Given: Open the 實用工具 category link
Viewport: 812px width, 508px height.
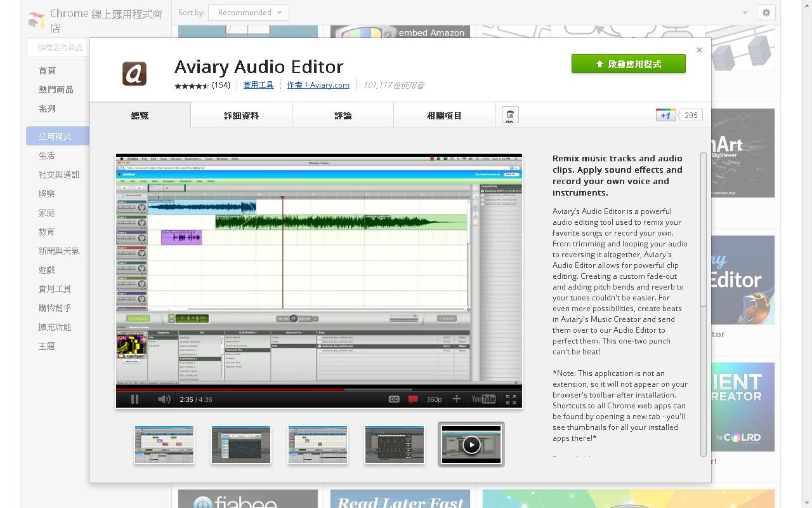Looking at the screenshot, I should click(258, 85).
